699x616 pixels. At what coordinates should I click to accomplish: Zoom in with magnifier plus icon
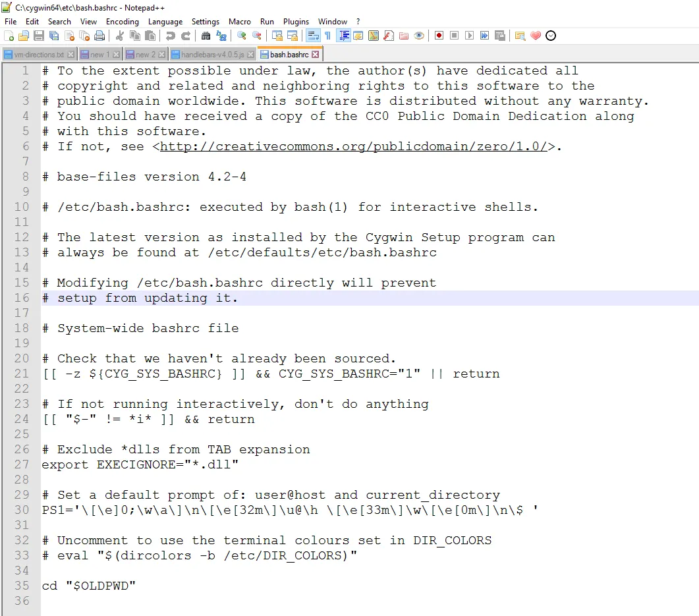[x=241, y=36]
